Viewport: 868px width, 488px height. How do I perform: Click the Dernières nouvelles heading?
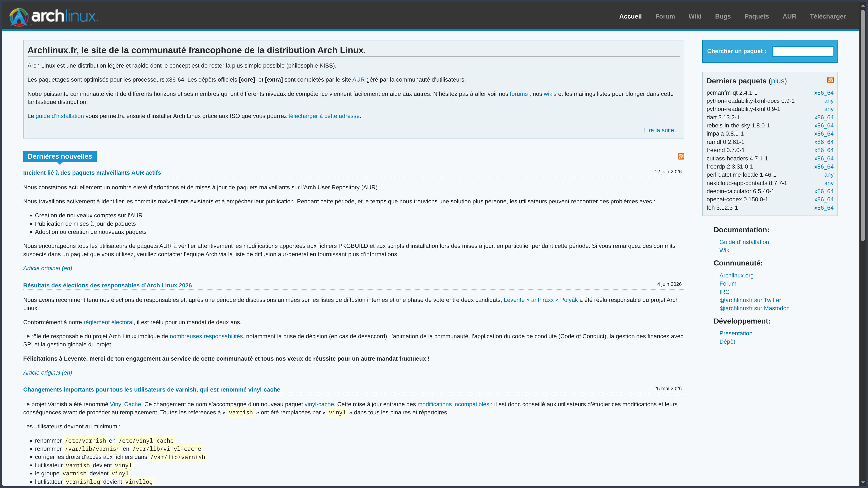(x=60, y=156)
